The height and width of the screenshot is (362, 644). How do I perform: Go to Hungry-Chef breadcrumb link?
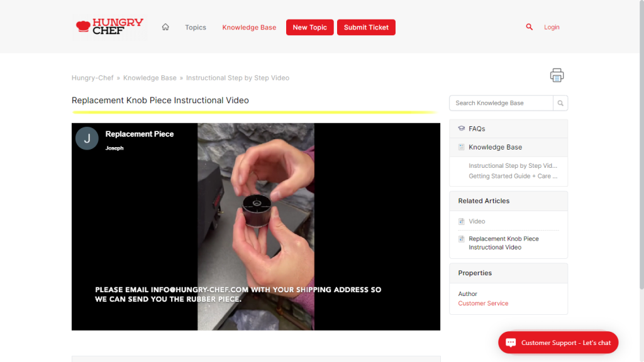coord(92,78)
